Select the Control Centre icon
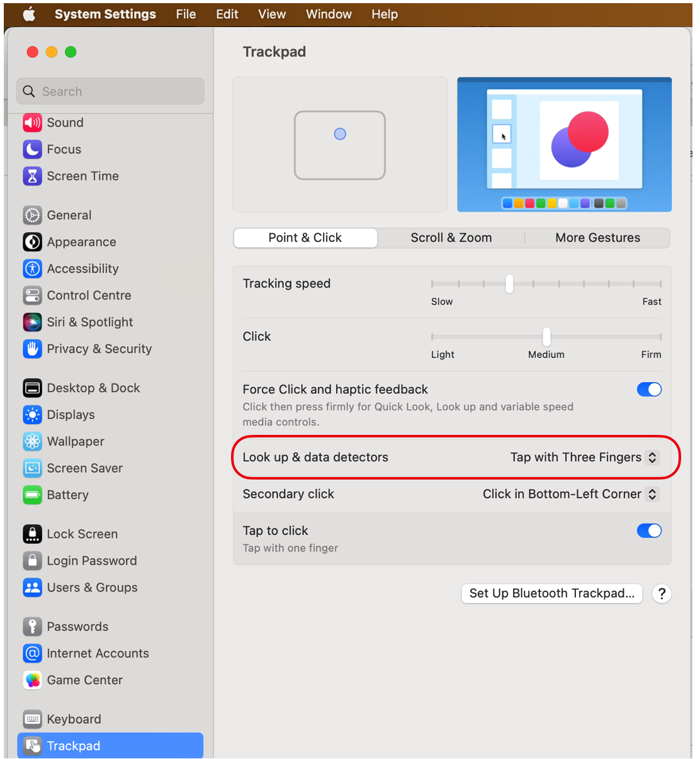 (x=32, y=295)
